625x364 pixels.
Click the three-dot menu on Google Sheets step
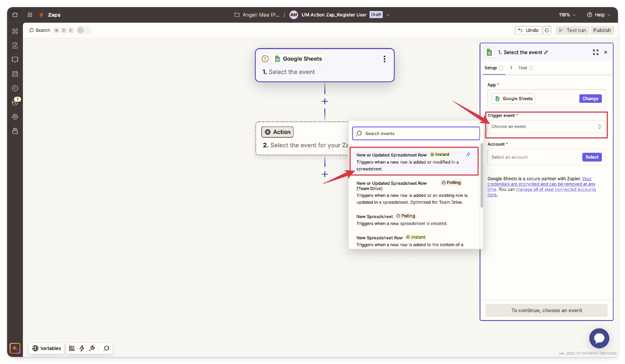coord(384,59)
